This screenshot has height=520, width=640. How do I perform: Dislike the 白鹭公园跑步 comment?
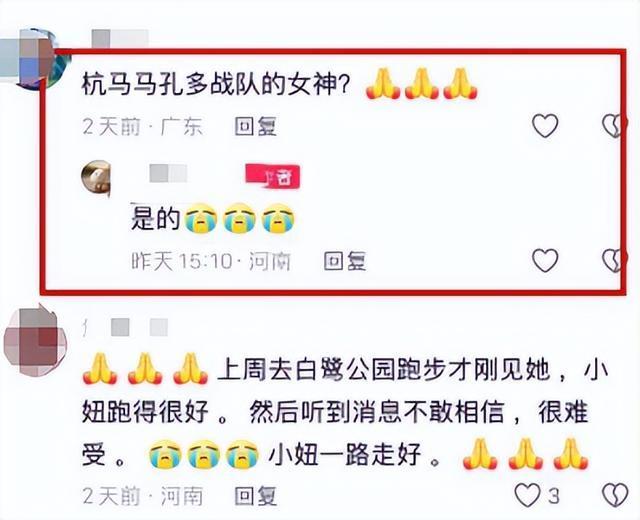click(616, 496)
